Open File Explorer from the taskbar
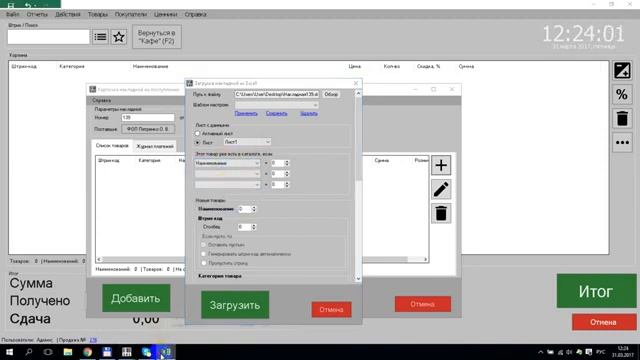The width and height of the screenshot is (640, 360). tap(68, 352)
